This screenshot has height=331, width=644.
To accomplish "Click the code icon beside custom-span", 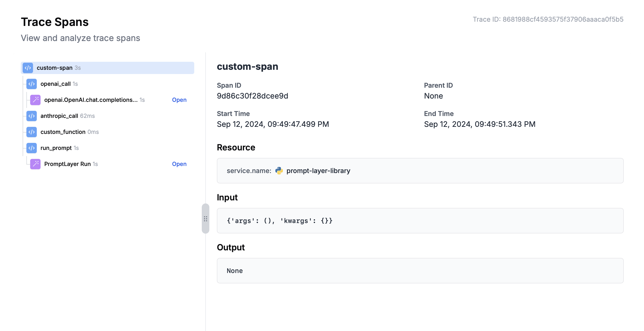I will pyautogui.click(x=28, y=68).
